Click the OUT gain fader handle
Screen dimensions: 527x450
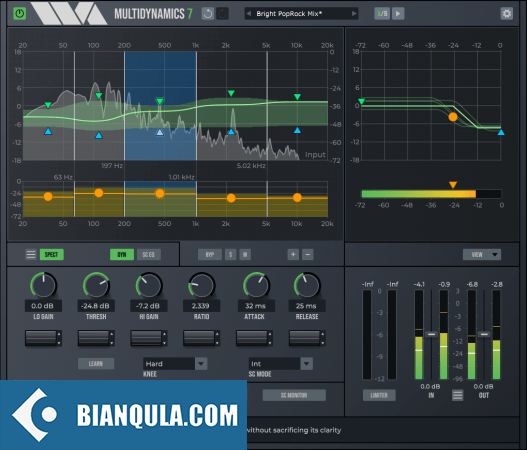[484, 334]
